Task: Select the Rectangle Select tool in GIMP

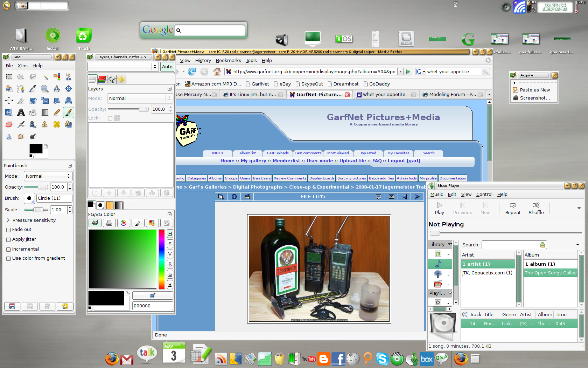Action: coord(9,76)
